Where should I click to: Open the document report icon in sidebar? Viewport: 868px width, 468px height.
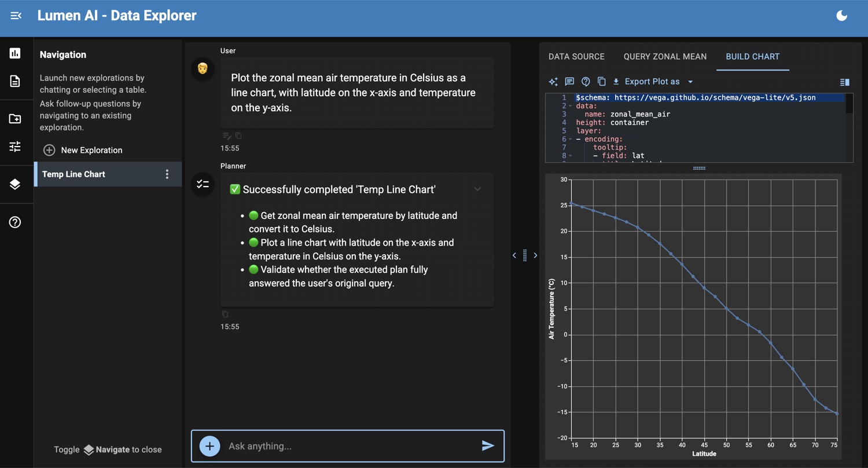click(x=15, y=81)
